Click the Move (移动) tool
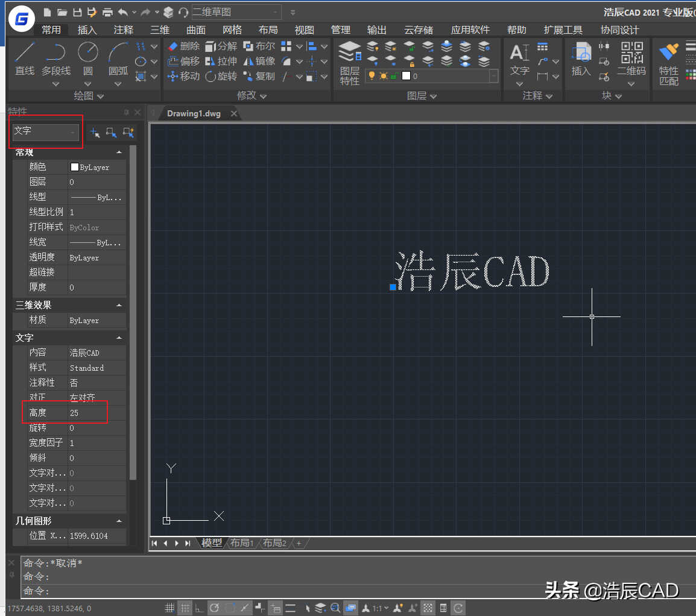Viewport: 696px width, 616px height. tap(184, 77)
